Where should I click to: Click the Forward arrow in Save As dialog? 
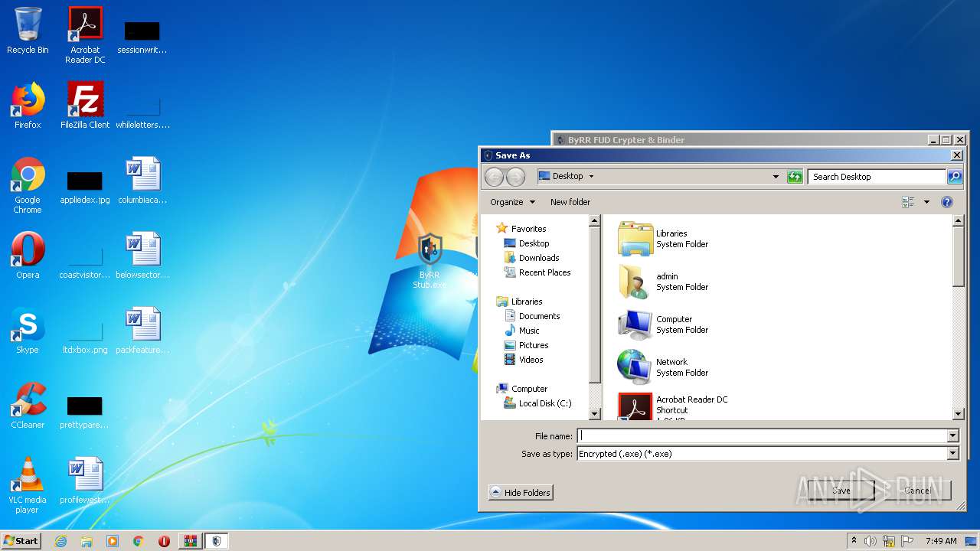coord(515,177)
